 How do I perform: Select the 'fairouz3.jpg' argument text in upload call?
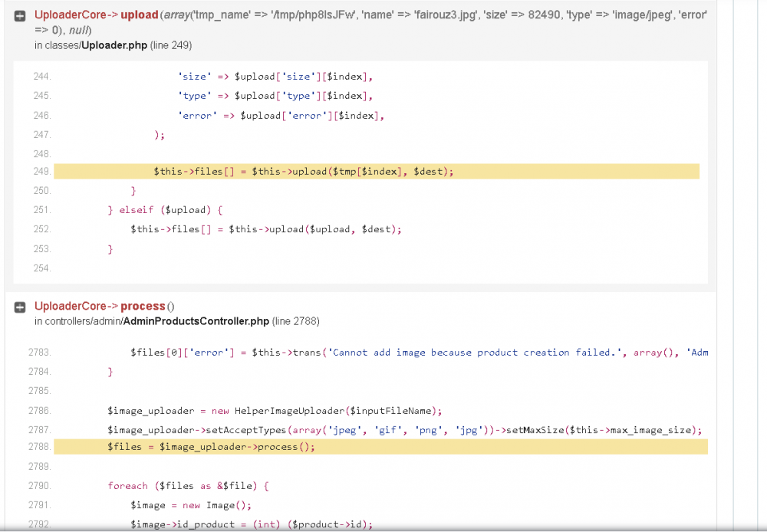[445, 15]
